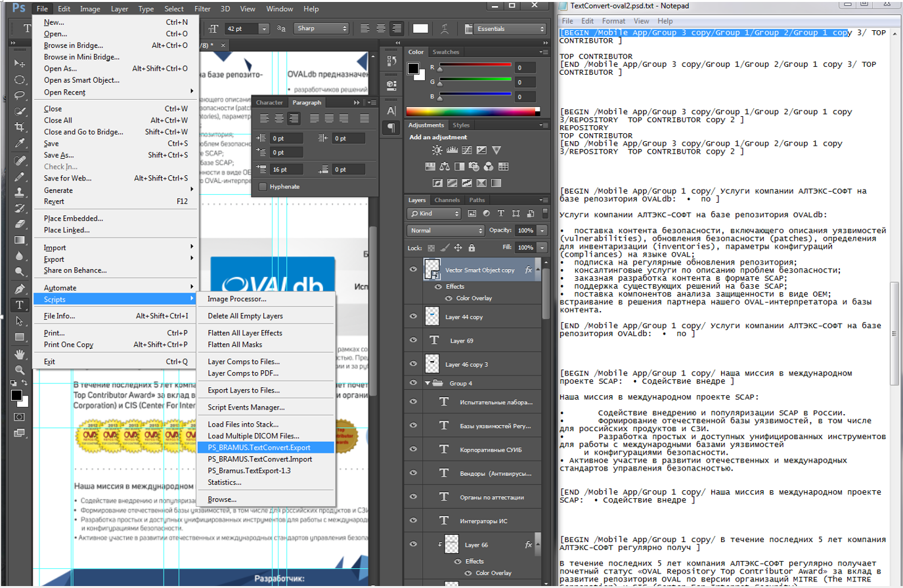Open the Opacity 100% dropdown arrow

[542, 230]
